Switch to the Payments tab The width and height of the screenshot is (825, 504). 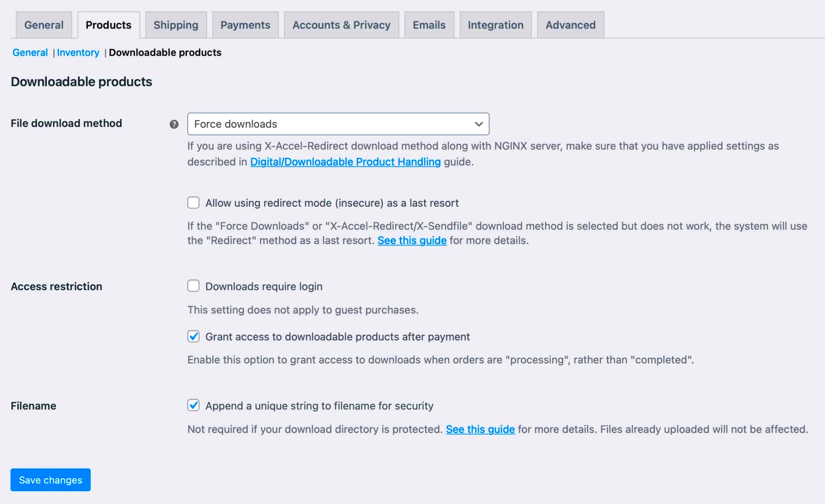(246, 25)
